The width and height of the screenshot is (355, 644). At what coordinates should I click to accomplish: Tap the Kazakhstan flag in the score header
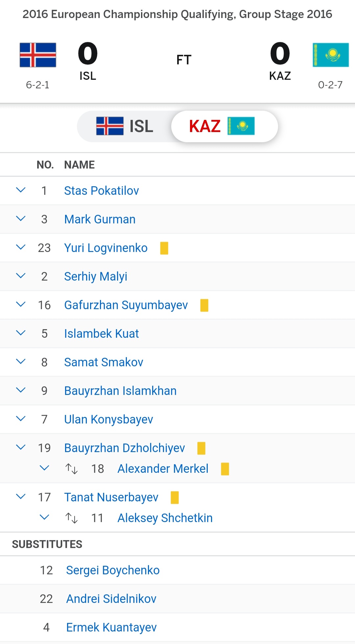(x=331, y=55)
